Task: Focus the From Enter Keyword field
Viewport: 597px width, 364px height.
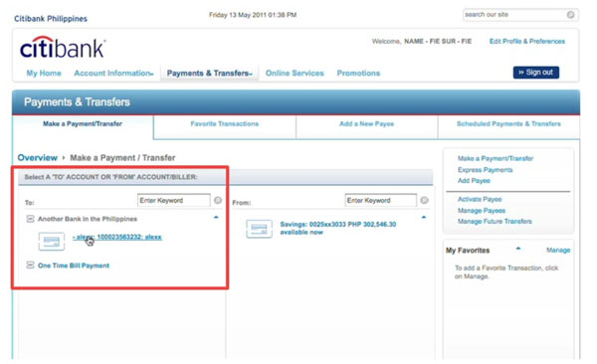Action: pyautogui.click(x=381, y=200)
